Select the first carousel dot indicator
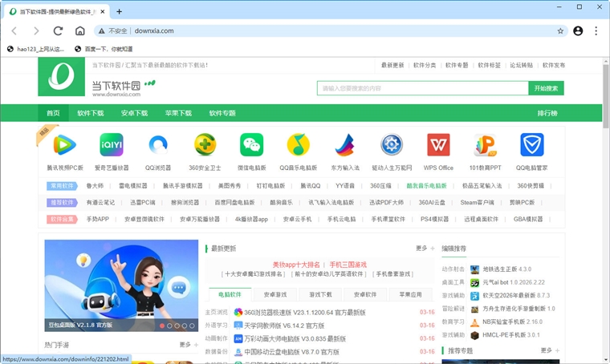The height and width of the screenshot is (364, 610). click(x=162, y=326)
